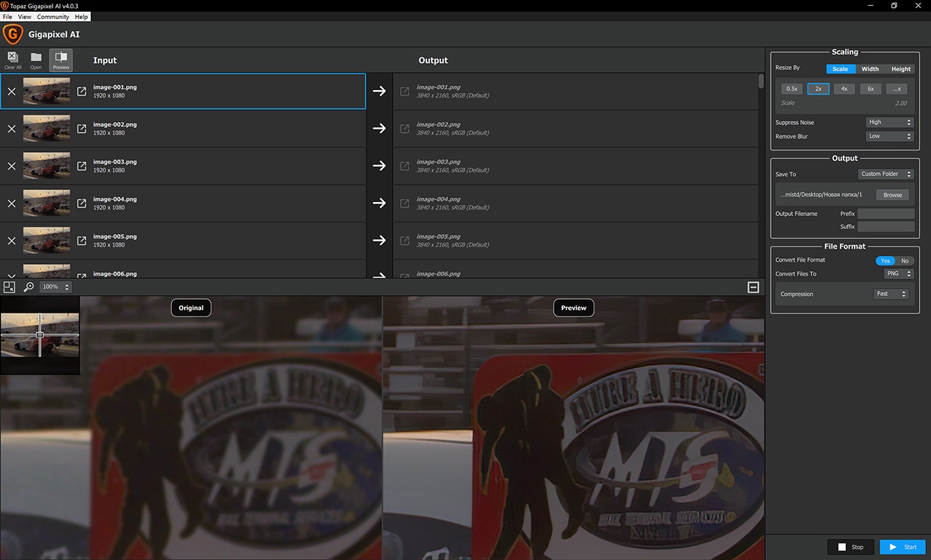Click the arrow for image-004.png
The width and height of the screenshot is (931, 560).
[379, 204]
